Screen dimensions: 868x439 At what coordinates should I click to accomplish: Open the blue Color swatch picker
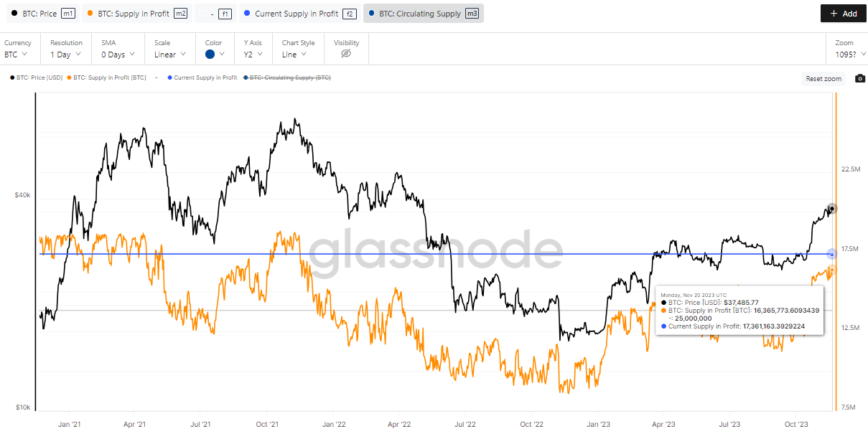click(x=215, y=55)
